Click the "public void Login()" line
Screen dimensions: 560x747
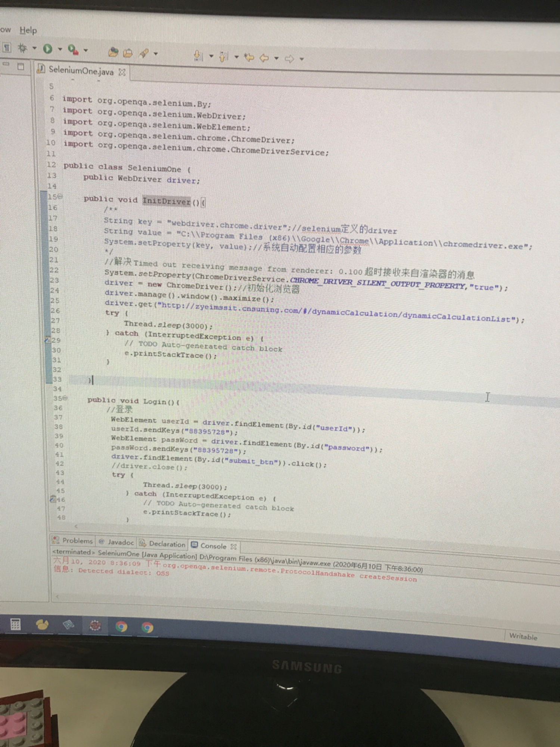click(x=134, y=401)
